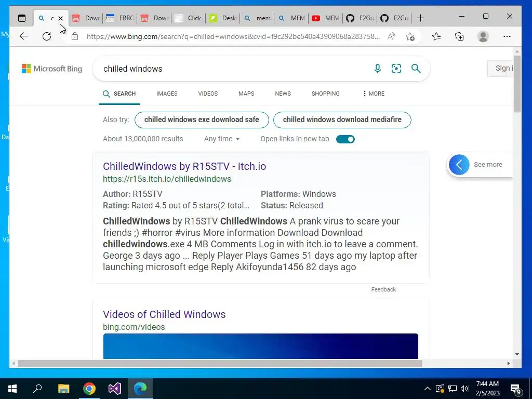Open a new browser tab
532x399 pixels.
click(x=420, y=18)
